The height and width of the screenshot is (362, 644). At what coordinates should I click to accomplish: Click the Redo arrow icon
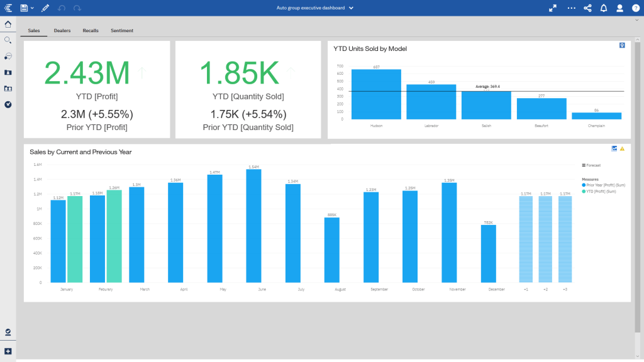click(x=77, y=8)
